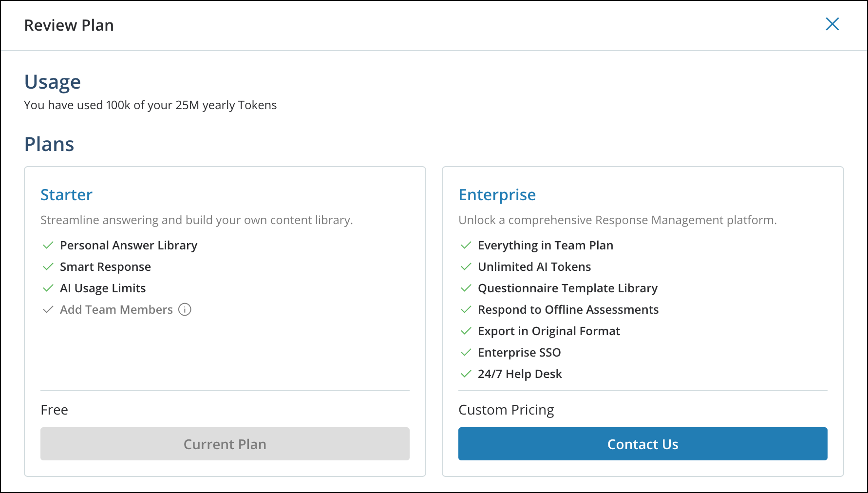The width and height of the screenshot is (868, 493).
Task: Click Export in Original Format feature
Action: [549, 331]
